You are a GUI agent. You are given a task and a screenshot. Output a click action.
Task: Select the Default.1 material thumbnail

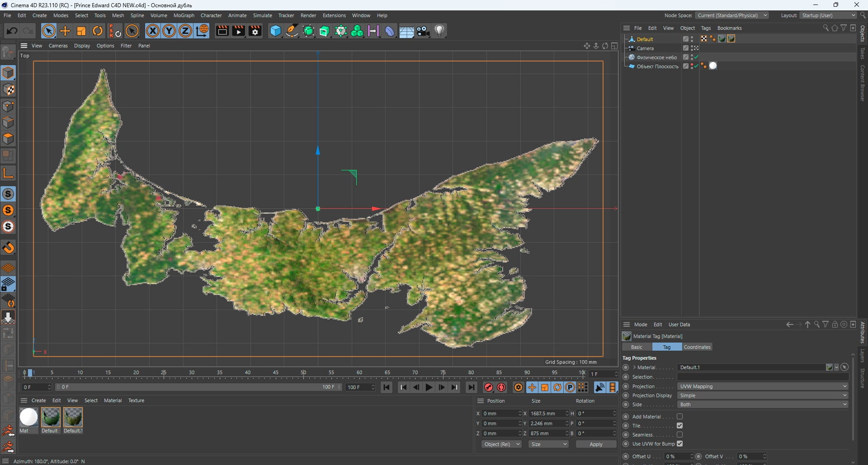(x=73, y=417)
